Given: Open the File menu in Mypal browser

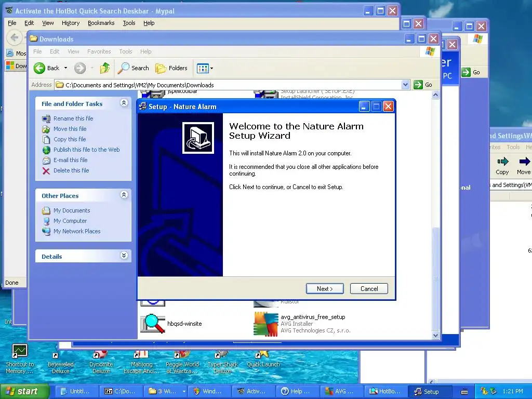Looking at the screenshot, I should tap(12, 23).
